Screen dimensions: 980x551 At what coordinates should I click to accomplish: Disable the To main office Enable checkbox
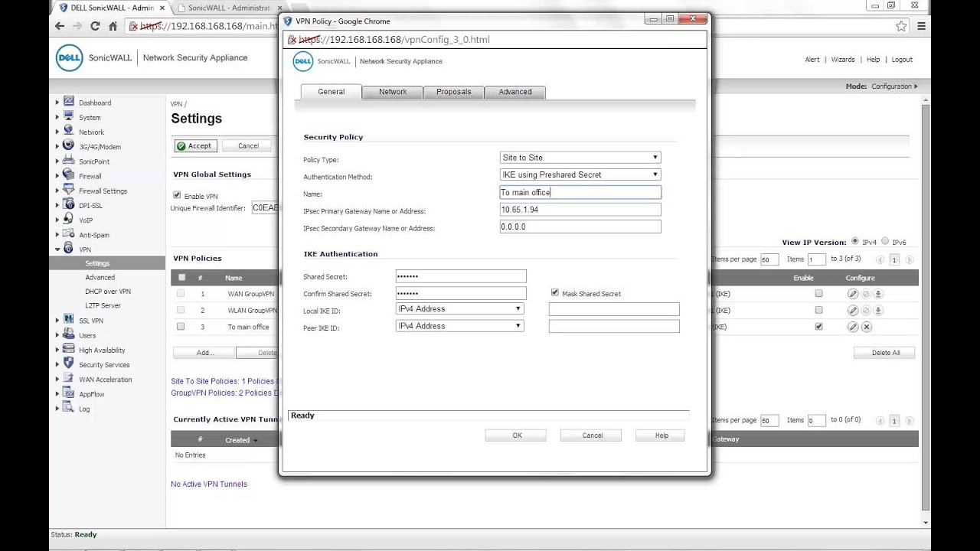[x=819, y=327]
